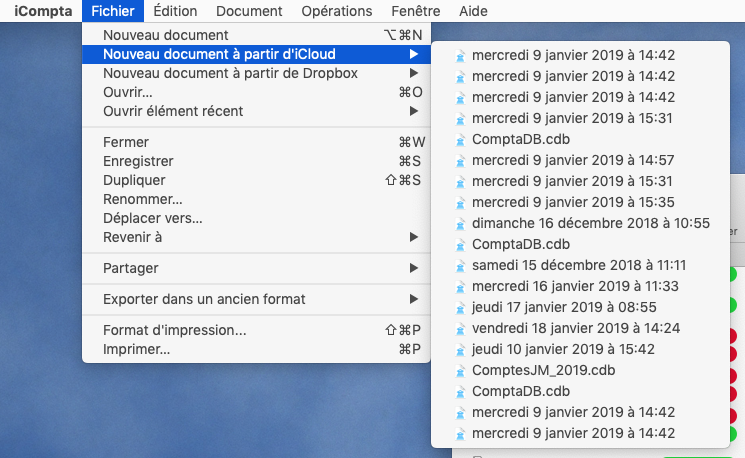745x458 pixels.
Task: Choose Imprimer… to print
Action: coord(256,349)
